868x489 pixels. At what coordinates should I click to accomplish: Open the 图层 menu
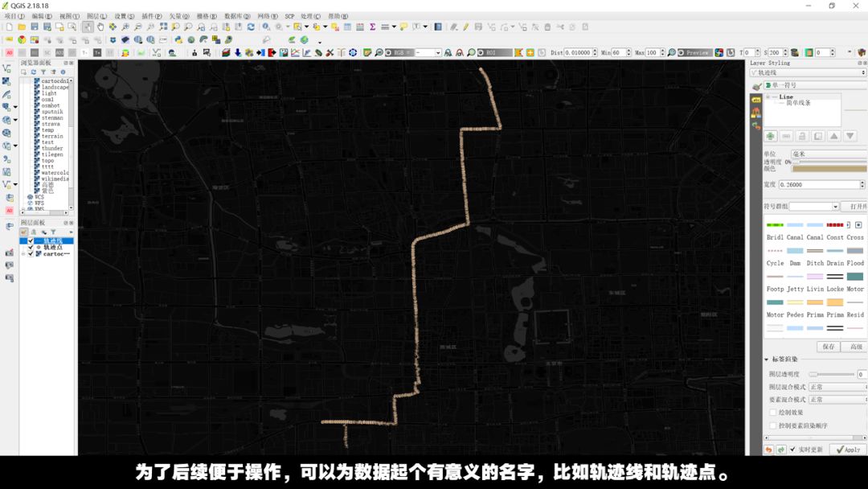(x=97, y=16)
